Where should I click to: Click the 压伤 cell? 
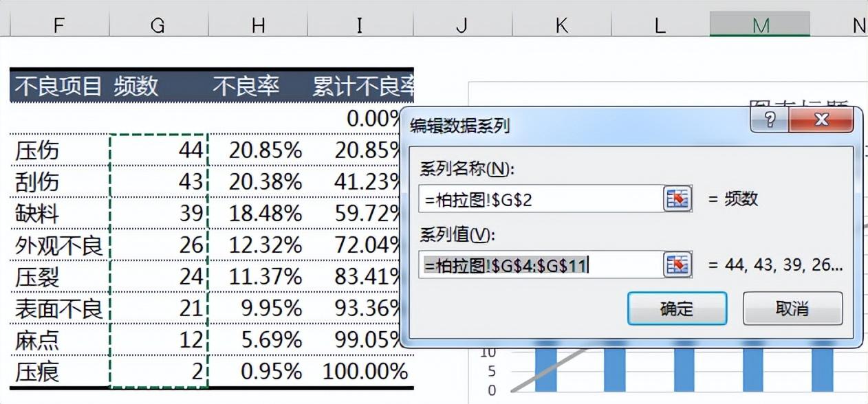[x=59, y=150]
